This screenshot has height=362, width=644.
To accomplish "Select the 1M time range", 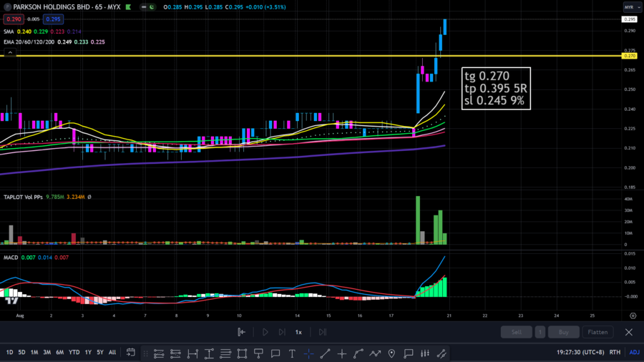I will coord(34,353).
